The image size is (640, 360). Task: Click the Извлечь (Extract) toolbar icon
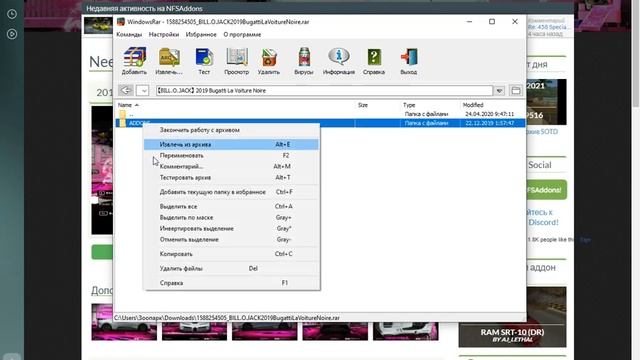169,60
